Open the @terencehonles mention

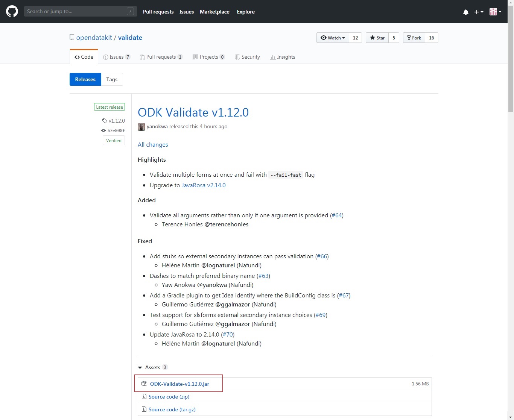pyautogui.click(x=227, y=224)
